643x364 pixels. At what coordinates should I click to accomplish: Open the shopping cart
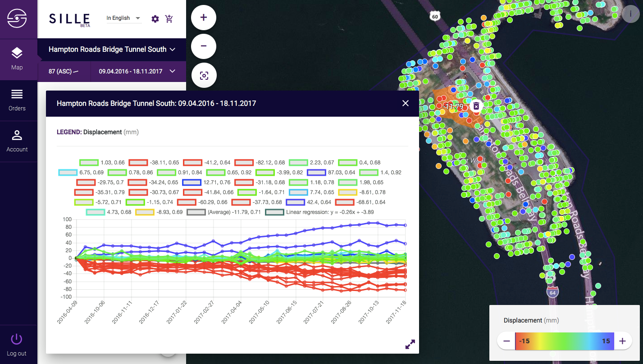(169, 19)
